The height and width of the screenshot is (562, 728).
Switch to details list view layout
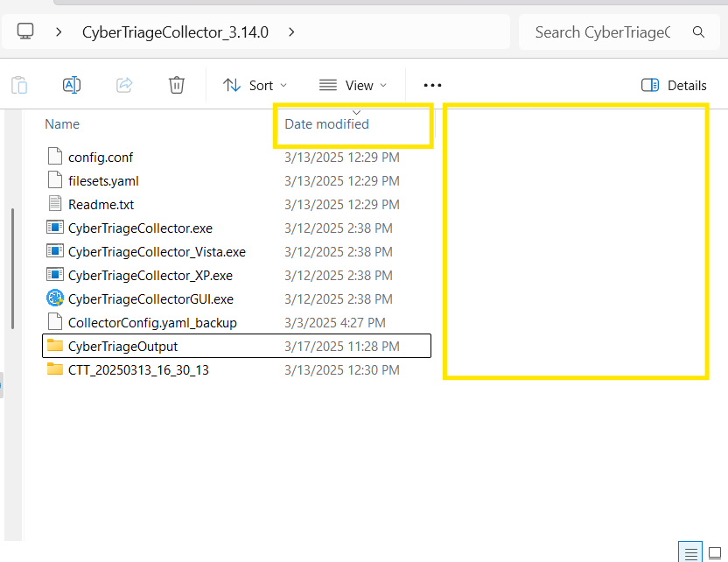pos(690,552)
